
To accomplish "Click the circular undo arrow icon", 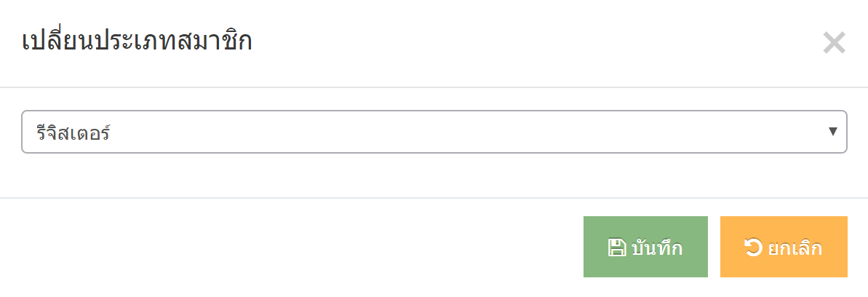I will tap(754, 247).
